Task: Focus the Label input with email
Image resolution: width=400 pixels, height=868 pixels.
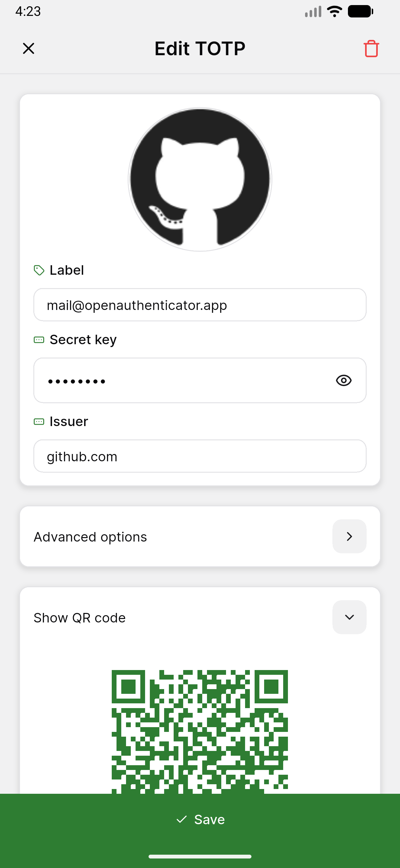Action: pyautogui.click(x=200, y=305)
